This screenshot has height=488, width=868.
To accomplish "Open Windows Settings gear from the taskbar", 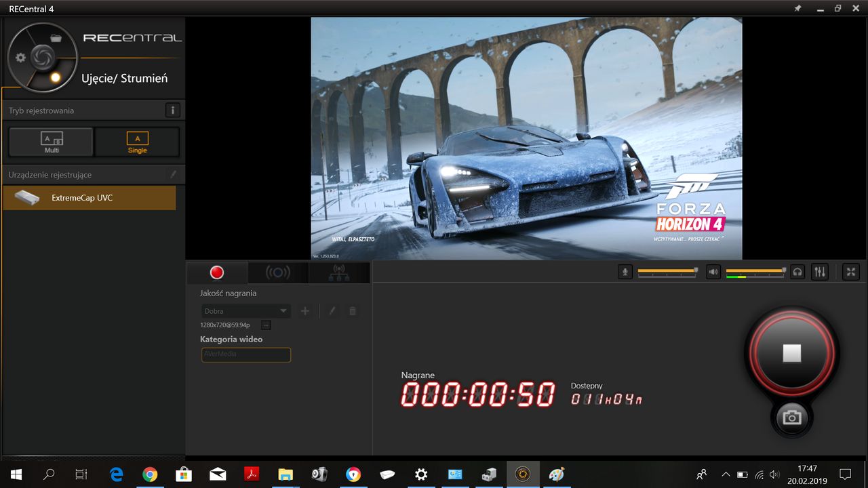I will (421, 474).
